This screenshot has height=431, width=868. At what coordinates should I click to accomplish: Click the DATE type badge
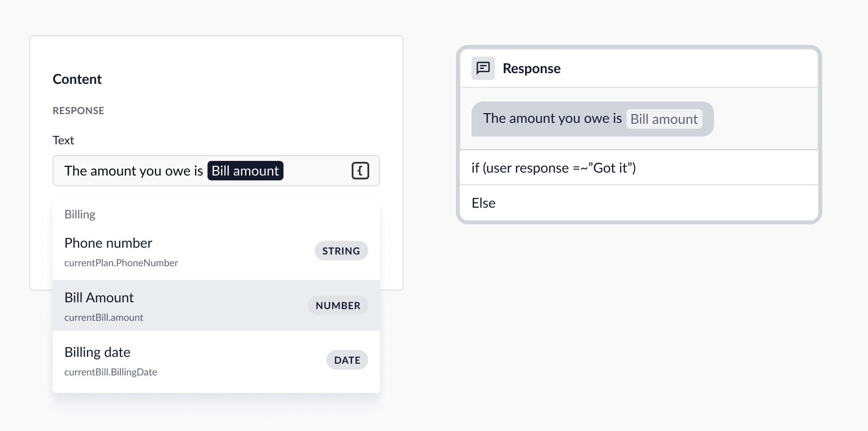(347, 360)
